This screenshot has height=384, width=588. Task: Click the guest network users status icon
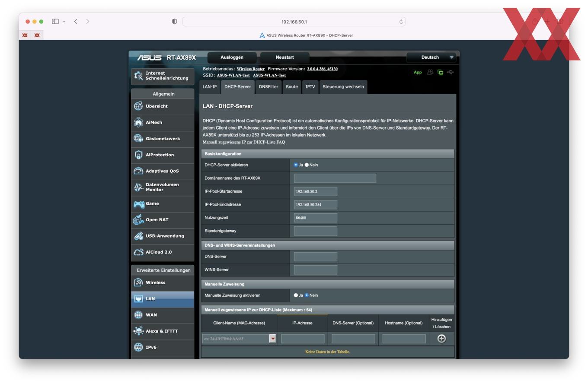(430, 72)
